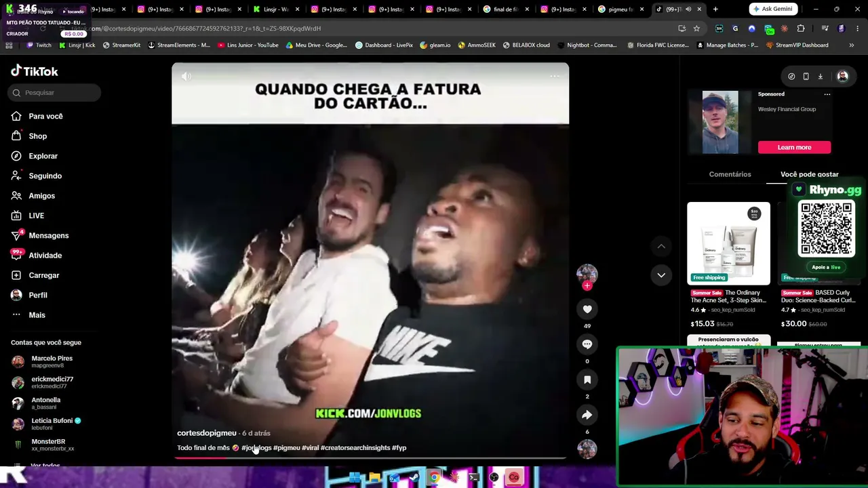Open the BELABOX cloud bookmark
Screen dimensions: 868x488
pyautogui.click(x=526, y=45)
